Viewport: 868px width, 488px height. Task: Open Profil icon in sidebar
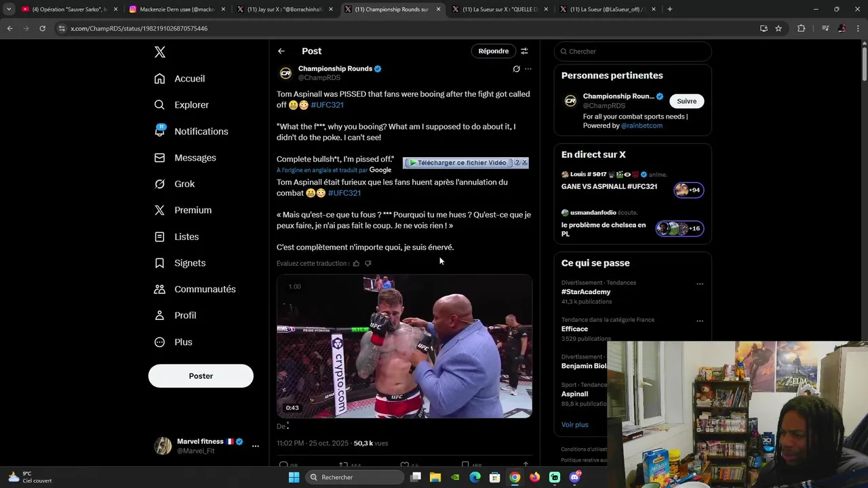point(159,316)
